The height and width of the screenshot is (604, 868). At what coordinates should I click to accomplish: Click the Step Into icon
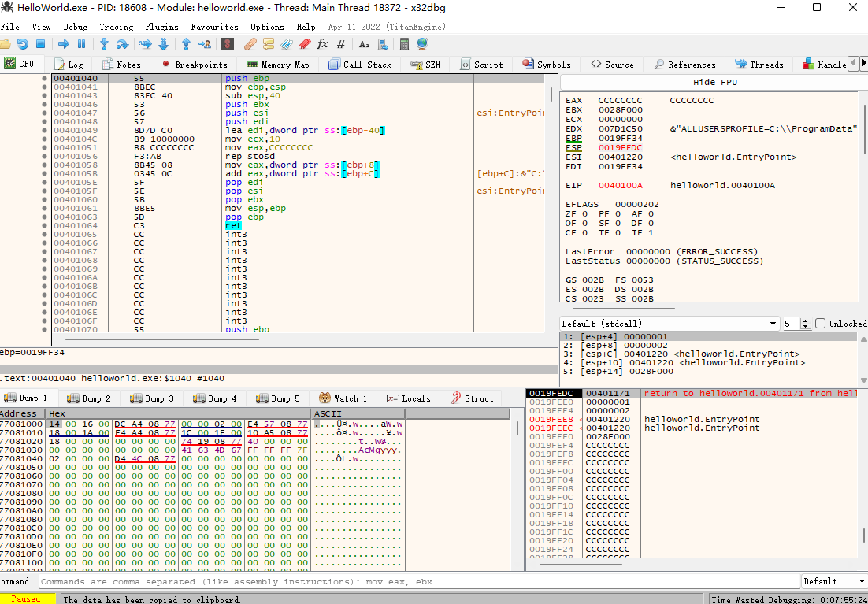[104, 44]
